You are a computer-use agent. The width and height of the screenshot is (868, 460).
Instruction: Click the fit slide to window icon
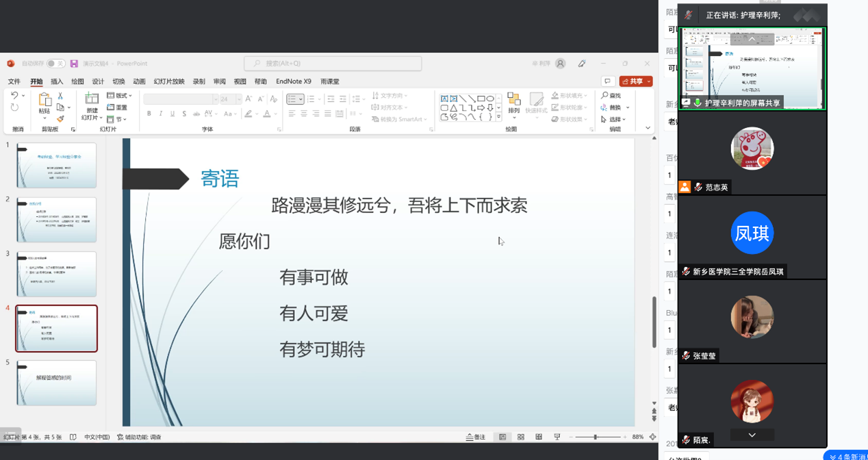(x=652, y=437)
